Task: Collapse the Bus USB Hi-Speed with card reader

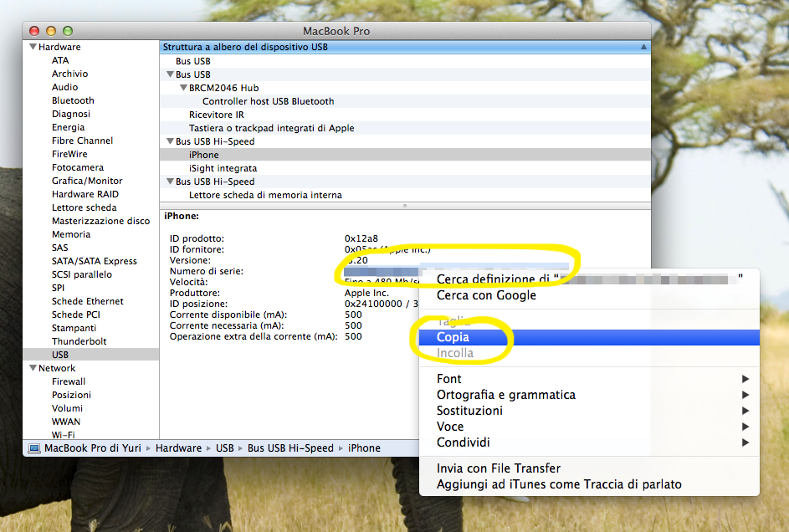Action: 170,182
